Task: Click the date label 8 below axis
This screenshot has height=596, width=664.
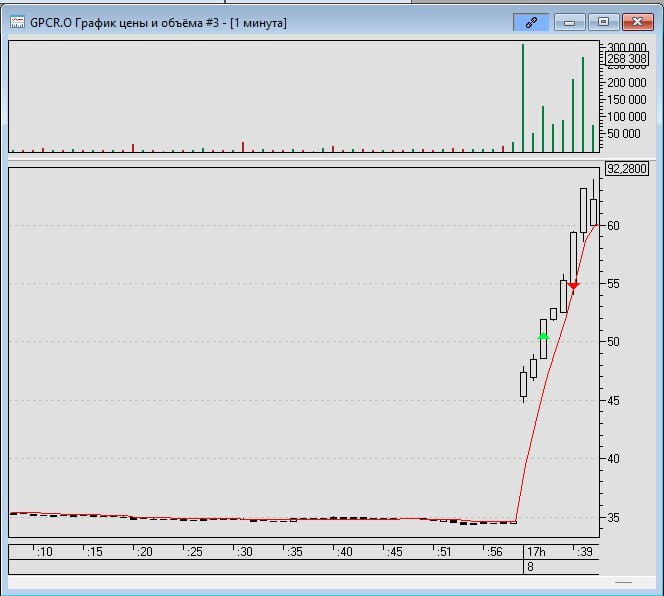Action: 531,566
